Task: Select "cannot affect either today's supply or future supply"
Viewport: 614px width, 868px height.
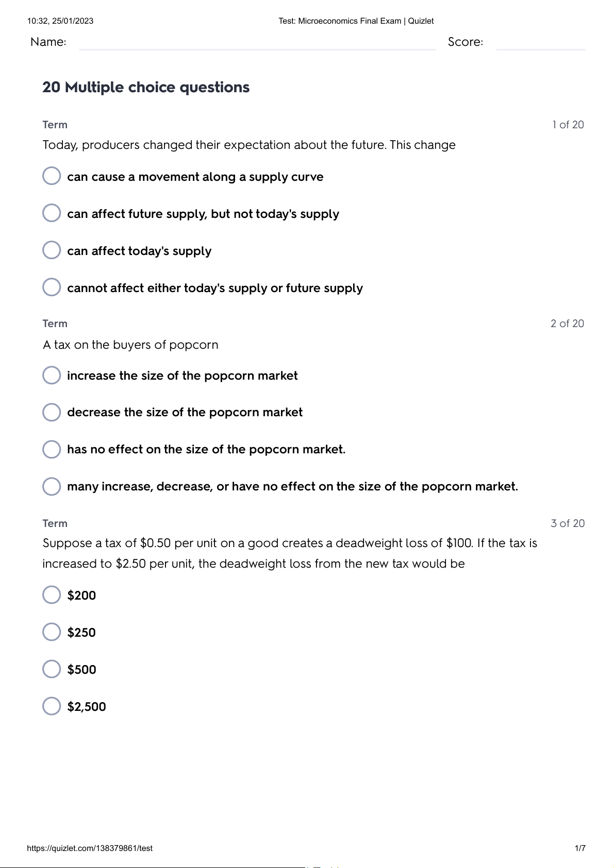Action: (52, 287)
